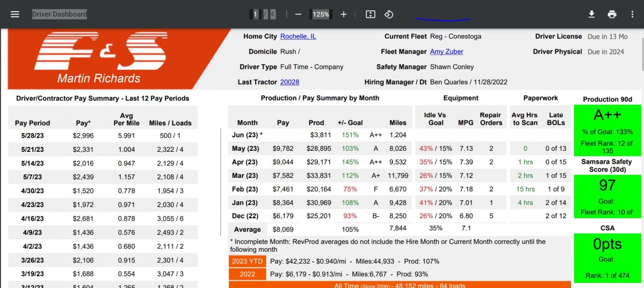Image resolution: width=644 pixels, height=288 pixels.
Task: Click the Production 90d A++ green tile
Action: pos(607,130)
